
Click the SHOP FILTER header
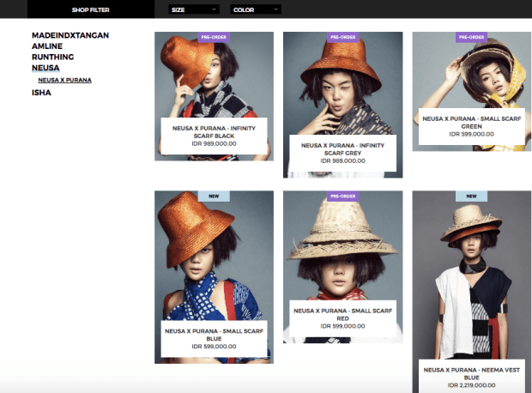tap(90, 9)
